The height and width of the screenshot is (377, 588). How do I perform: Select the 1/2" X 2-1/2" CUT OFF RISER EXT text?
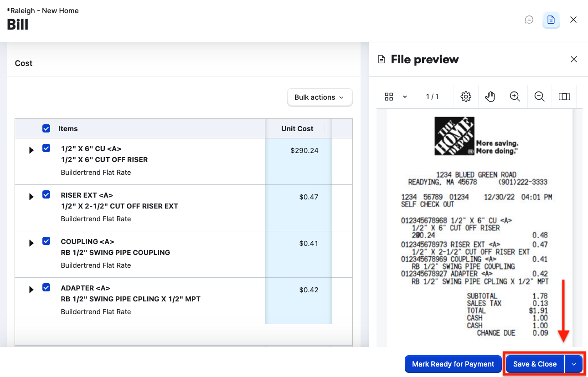[119, 206]
